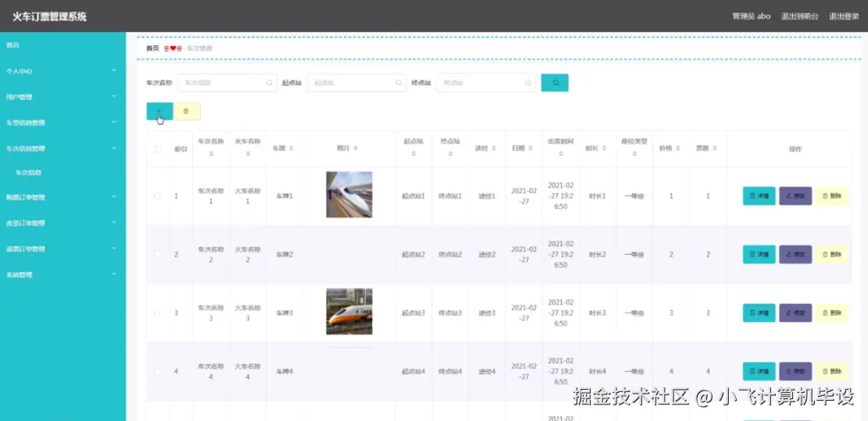The height and width of the screenshot is (421, 868).
Task: Tick the select-all checkbox in table header
Action: click(x=159, y=149)
